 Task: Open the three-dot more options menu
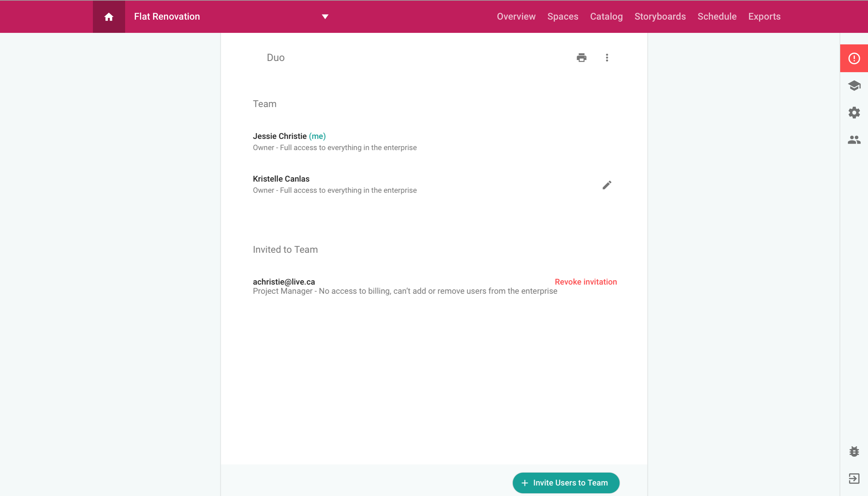click(607, 58)
